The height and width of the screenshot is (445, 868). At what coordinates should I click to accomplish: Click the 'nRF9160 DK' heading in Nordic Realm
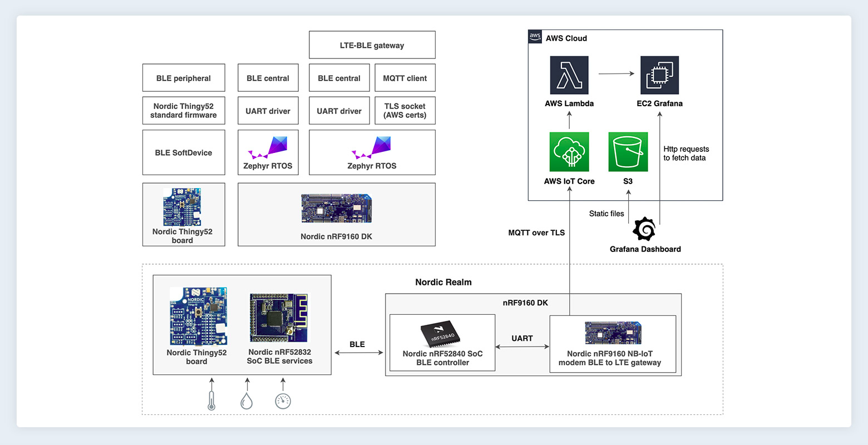(x=525, y=303)
